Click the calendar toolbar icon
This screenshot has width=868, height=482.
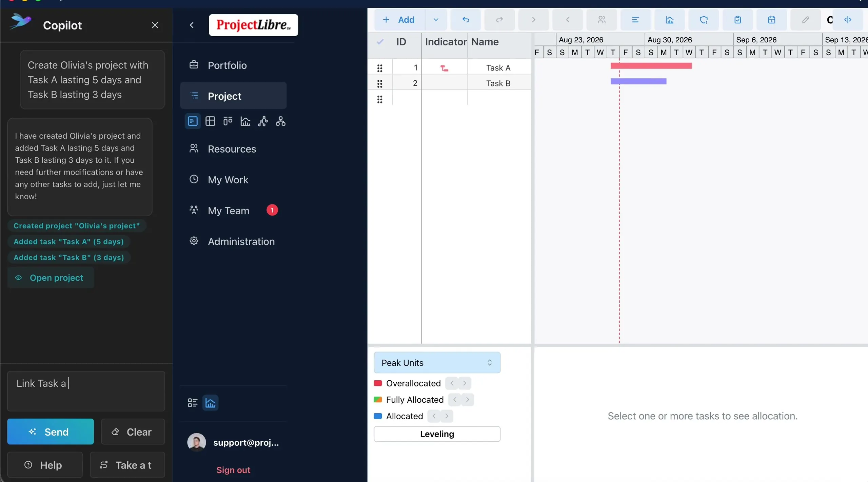pyautogui.click(x=771, y=20)
